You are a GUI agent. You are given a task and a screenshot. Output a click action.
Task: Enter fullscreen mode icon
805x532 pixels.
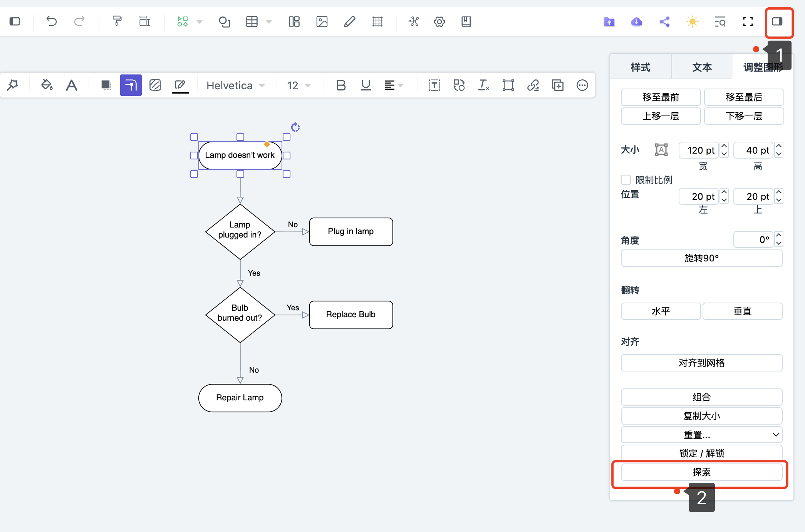pos(748,22)
